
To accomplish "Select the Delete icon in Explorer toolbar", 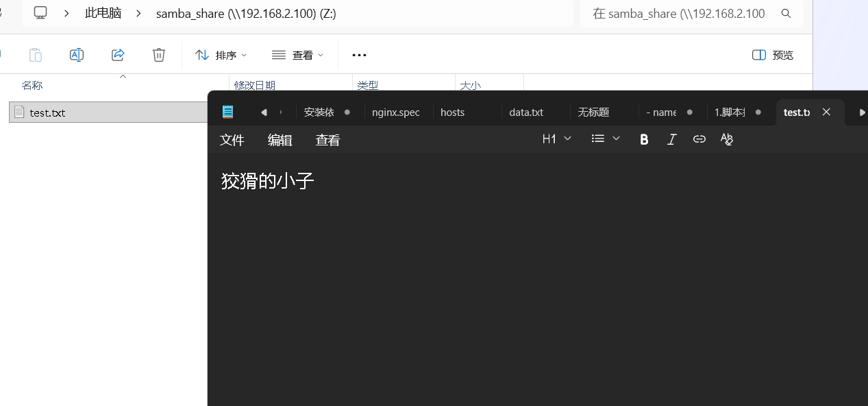I will (x=159, y=55).
